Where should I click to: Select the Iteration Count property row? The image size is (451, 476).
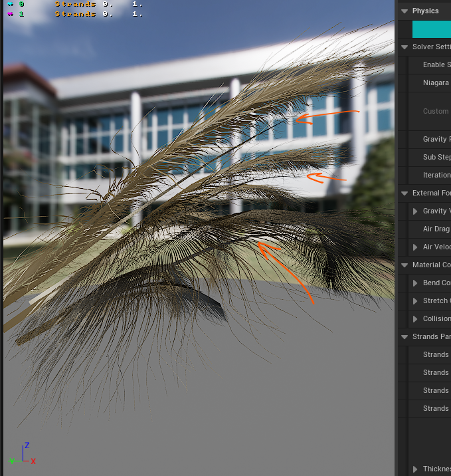point(436,176)
